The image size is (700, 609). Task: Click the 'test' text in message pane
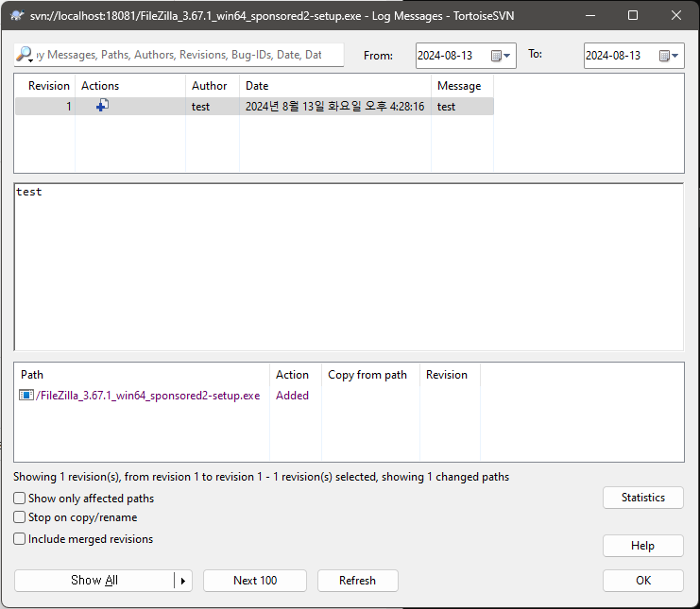pos(29,192)
